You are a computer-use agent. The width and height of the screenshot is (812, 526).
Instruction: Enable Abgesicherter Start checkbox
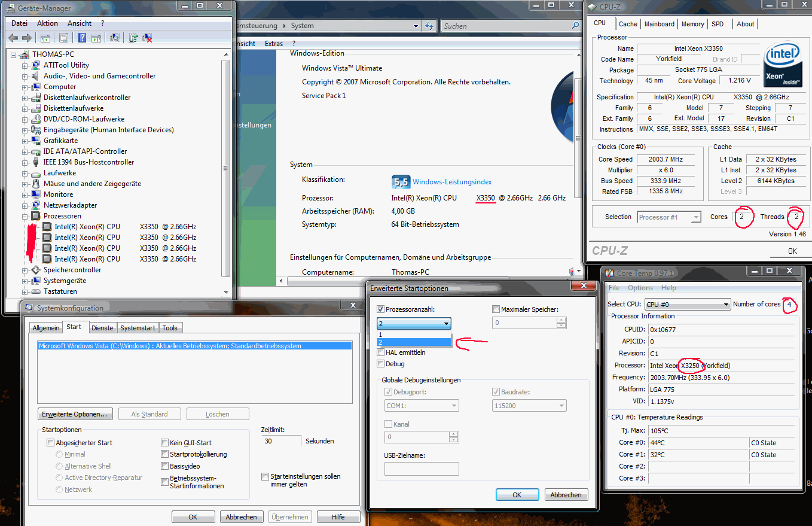click(x=50, y=443)
